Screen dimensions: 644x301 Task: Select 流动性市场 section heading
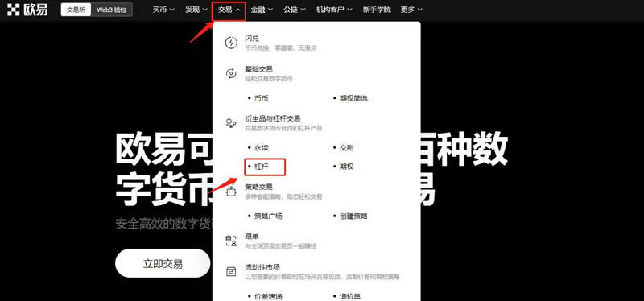tap(262, 267)
